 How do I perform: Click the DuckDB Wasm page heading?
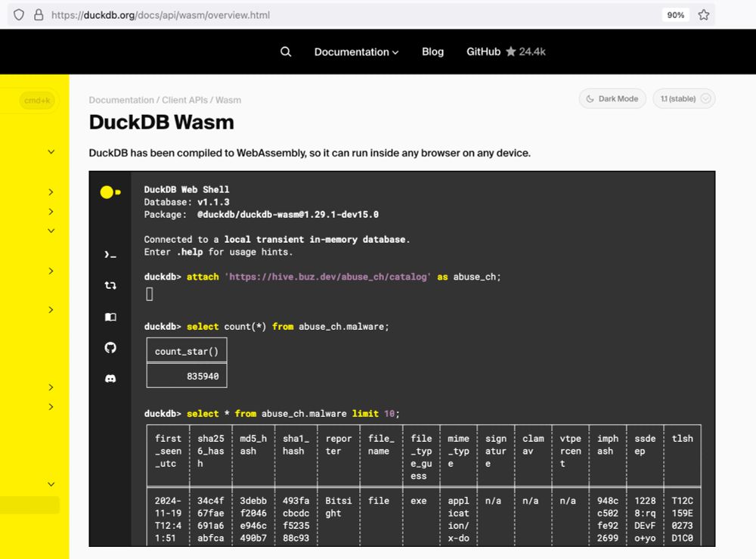(162, 123)
